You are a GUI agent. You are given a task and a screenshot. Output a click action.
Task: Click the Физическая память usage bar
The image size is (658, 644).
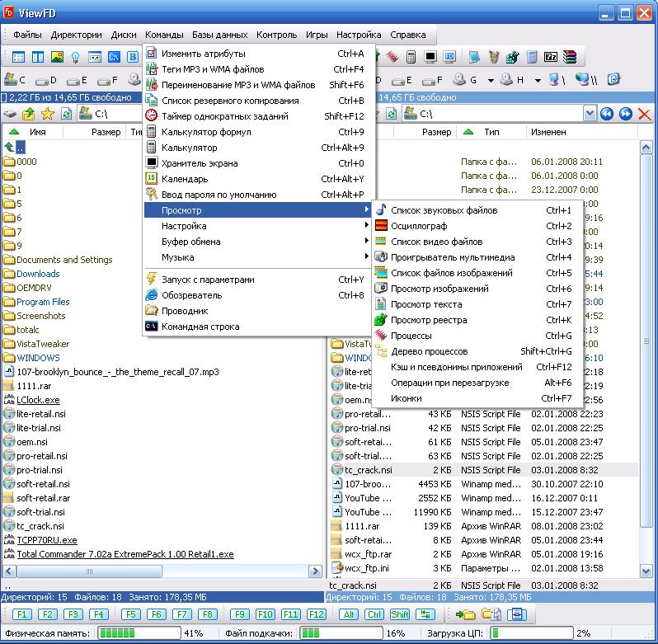139,632
